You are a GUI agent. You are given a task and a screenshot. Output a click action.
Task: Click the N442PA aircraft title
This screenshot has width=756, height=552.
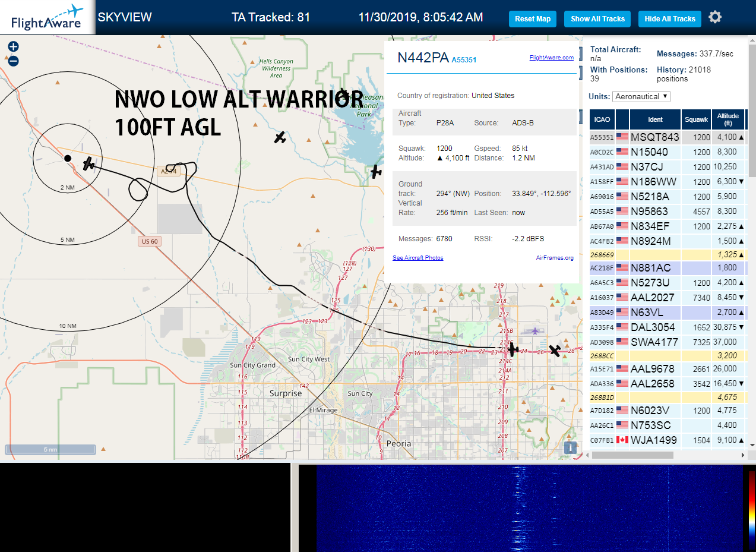(423, 58)
